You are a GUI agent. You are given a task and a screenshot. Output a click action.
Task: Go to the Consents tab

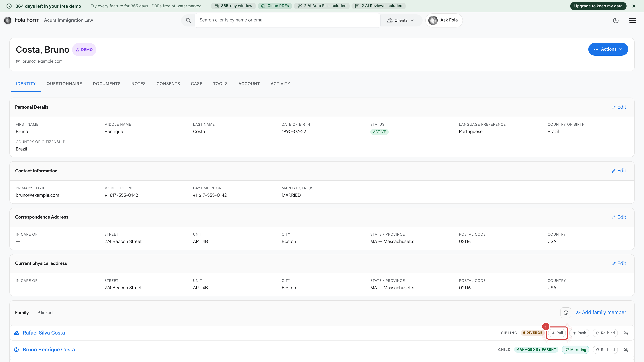[x=168, y=84]
